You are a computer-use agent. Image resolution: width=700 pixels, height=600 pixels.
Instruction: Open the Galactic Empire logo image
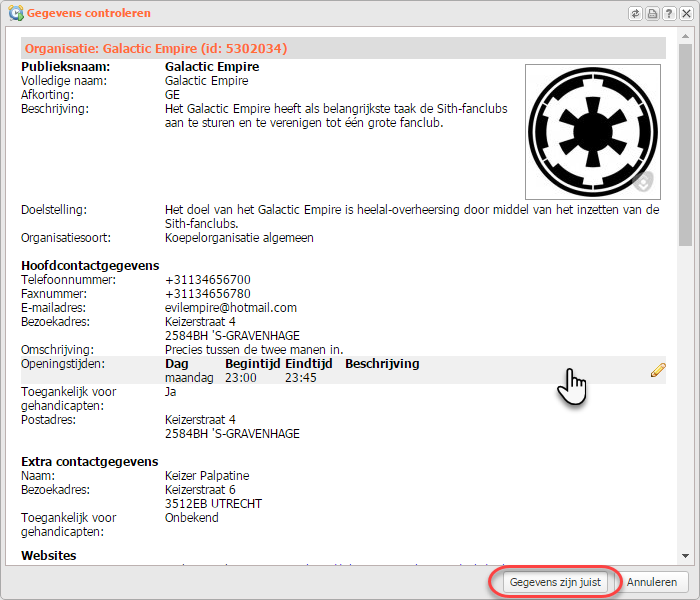593,132
